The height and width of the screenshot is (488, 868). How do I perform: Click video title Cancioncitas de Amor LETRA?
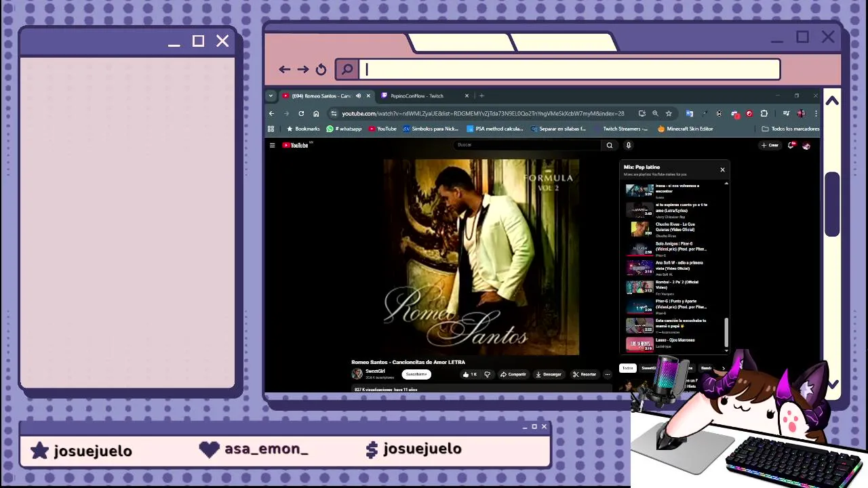408,362
